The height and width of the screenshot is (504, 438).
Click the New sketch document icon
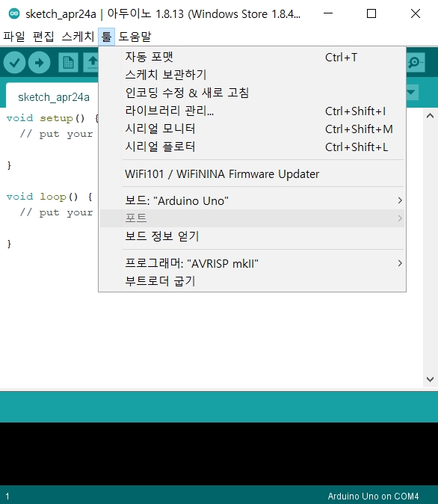[68, 62]
